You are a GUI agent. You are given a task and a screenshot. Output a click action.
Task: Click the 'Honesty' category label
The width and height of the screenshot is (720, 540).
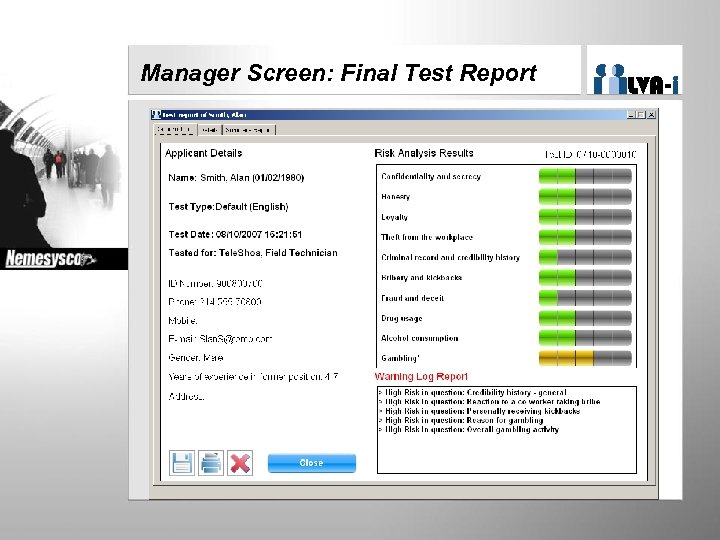click(395, 197)
